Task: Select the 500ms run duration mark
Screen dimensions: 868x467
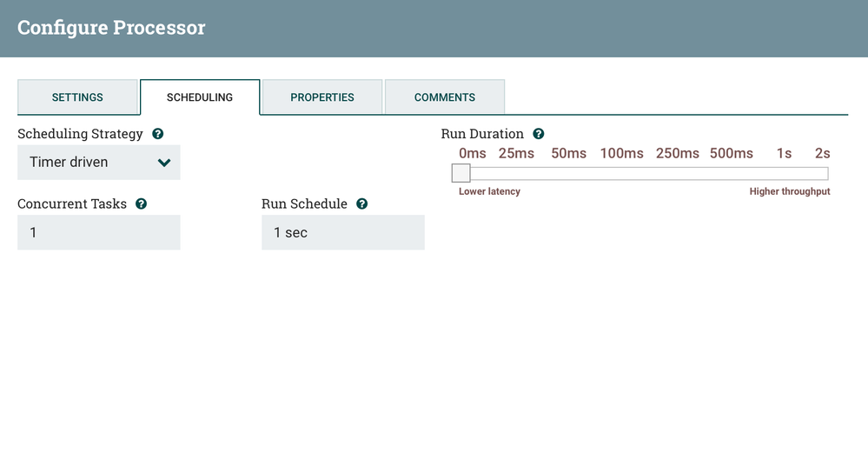Action: click(732, 154)
